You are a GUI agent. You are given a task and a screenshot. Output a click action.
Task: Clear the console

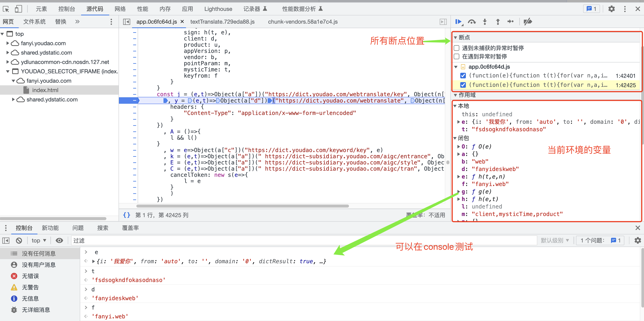[19, 240]
